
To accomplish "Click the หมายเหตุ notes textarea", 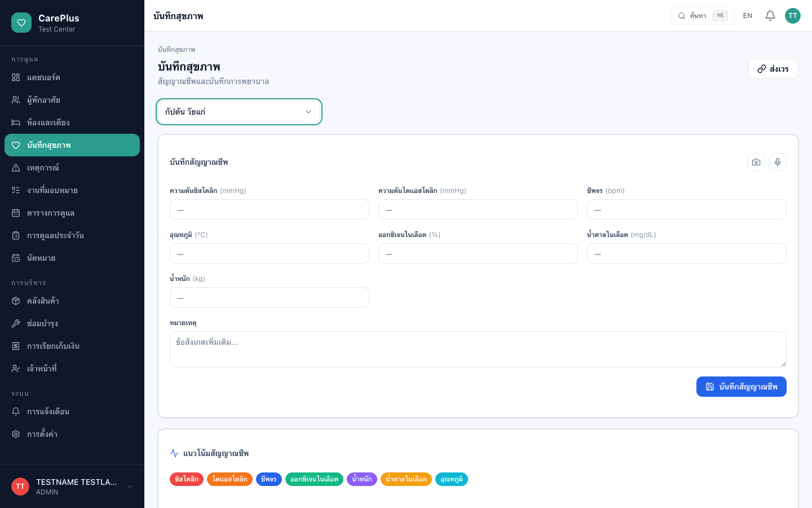I will click(478, 349).
